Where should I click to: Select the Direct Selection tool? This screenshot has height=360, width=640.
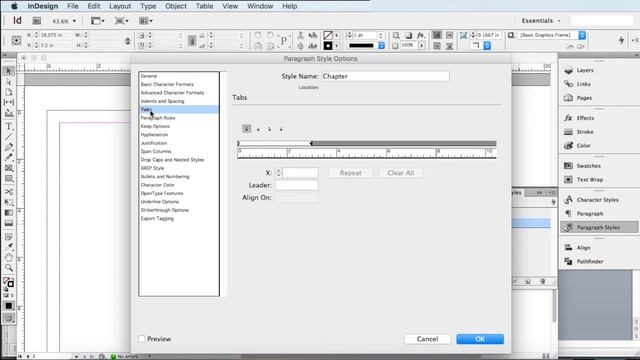9,82
